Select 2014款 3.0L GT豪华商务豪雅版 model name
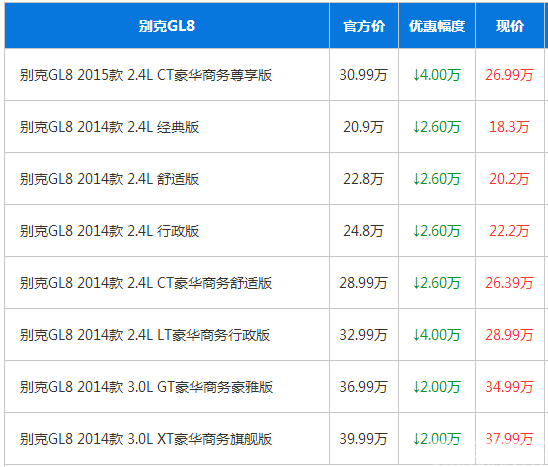This screenshot has width=548, height=467. pos(146,387)
